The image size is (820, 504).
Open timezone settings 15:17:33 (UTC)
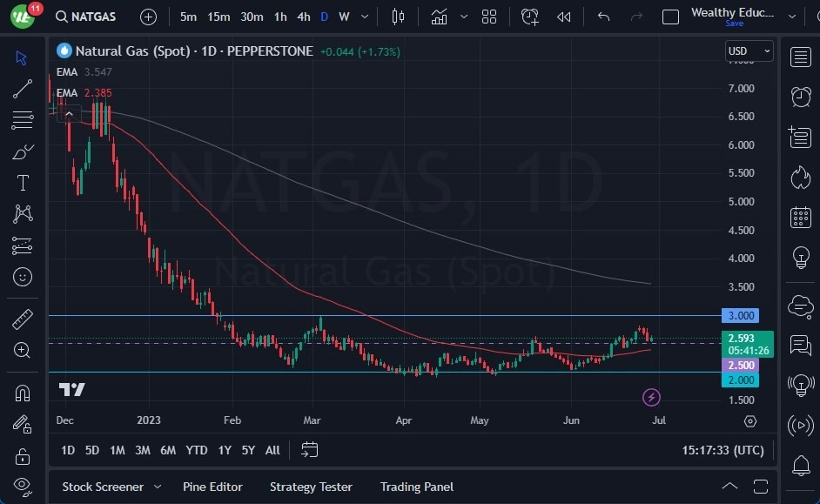(x=723, y=450)
